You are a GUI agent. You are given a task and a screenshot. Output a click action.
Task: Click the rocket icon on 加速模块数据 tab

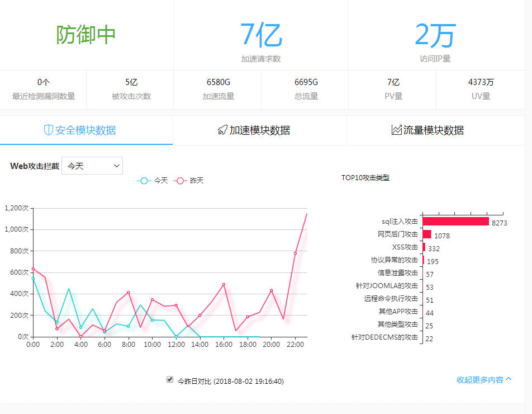tap(222, 130)
